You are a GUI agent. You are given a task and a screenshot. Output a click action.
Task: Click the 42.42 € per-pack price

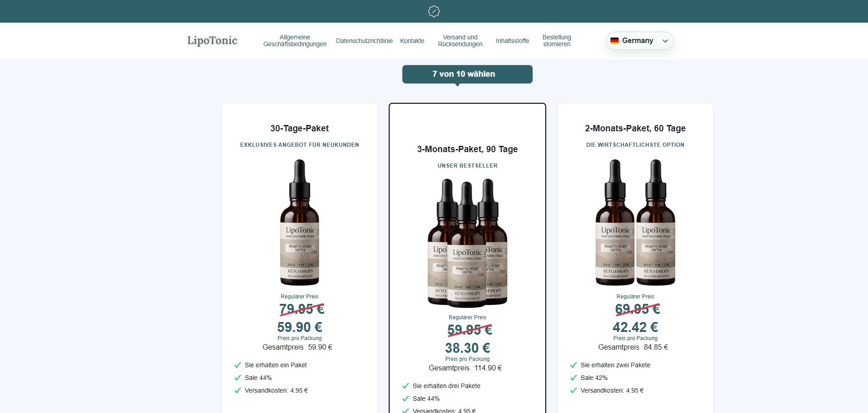pos(635,327)
